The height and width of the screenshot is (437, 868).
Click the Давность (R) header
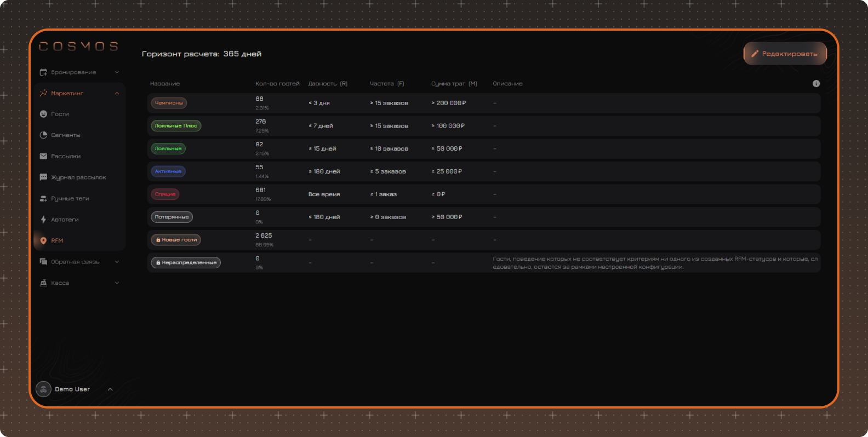click(328, 84)
